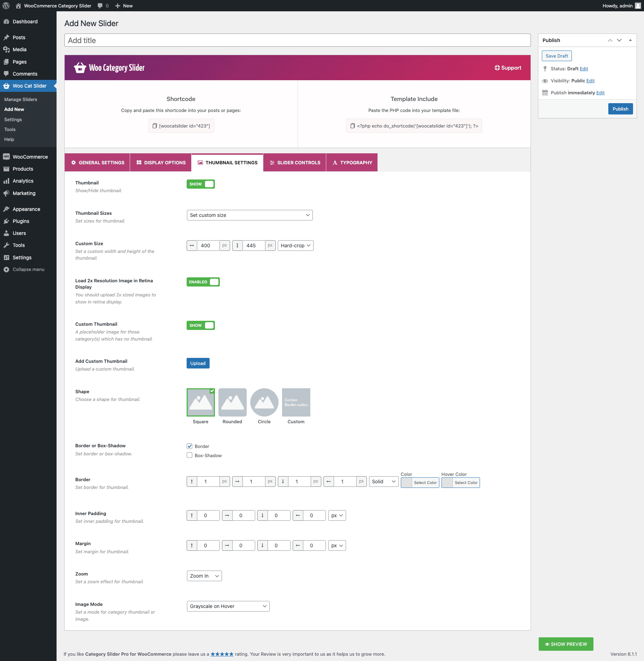
Task: Expand the Image Mode dropdown
Action: click(x=228, y=606)
